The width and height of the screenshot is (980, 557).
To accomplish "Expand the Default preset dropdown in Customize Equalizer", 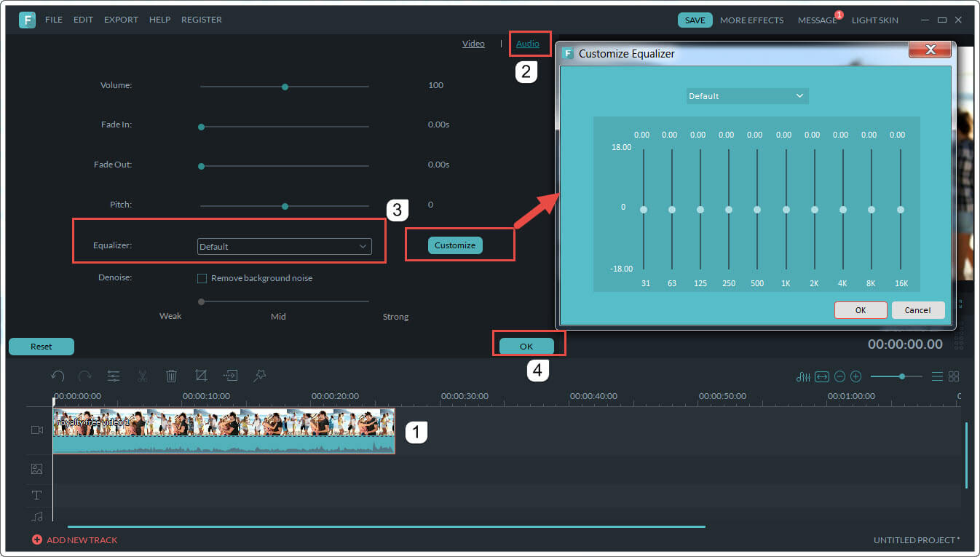I will click(x=747, y=96).
